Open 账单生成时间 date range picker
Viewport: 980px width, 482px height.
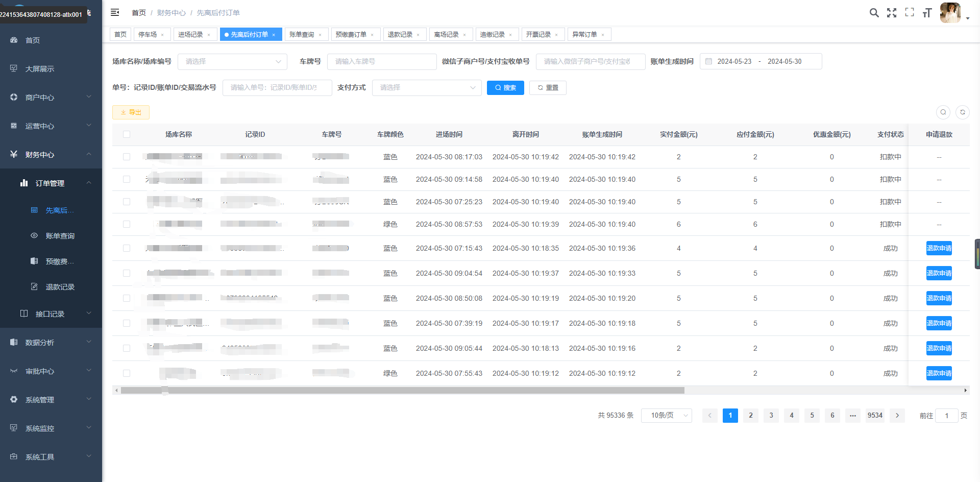click(761, 61)
